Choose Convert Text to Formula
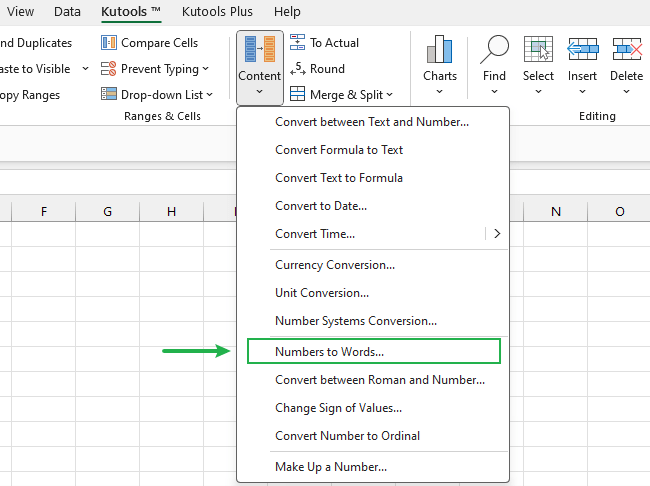 [x=372, y=178]
